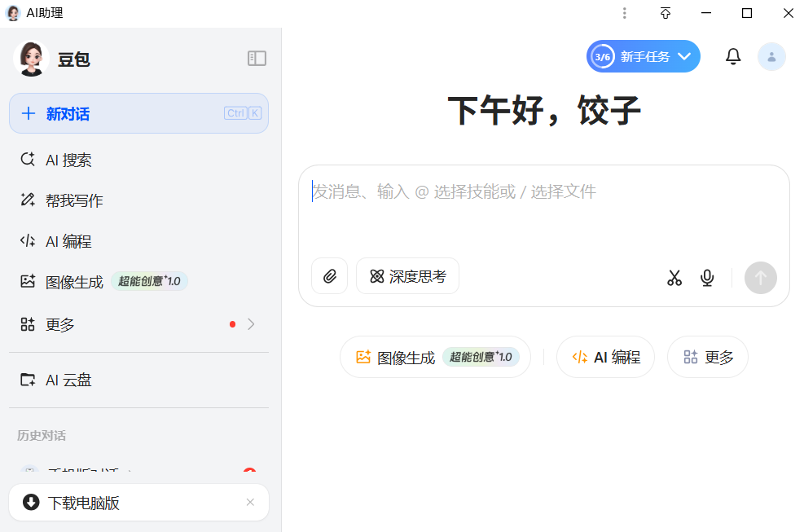The image size is (804, 532).
Task: Open the 更多 suggestion chip
Action: pos(708,357)
